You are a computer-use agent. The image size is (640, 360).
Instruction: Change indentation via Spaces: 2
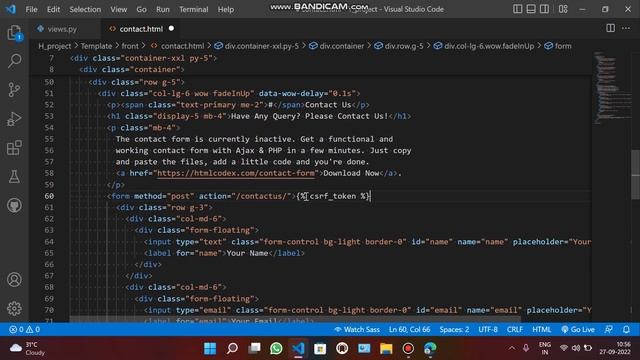pyautogui.click(x=454, y=329)
